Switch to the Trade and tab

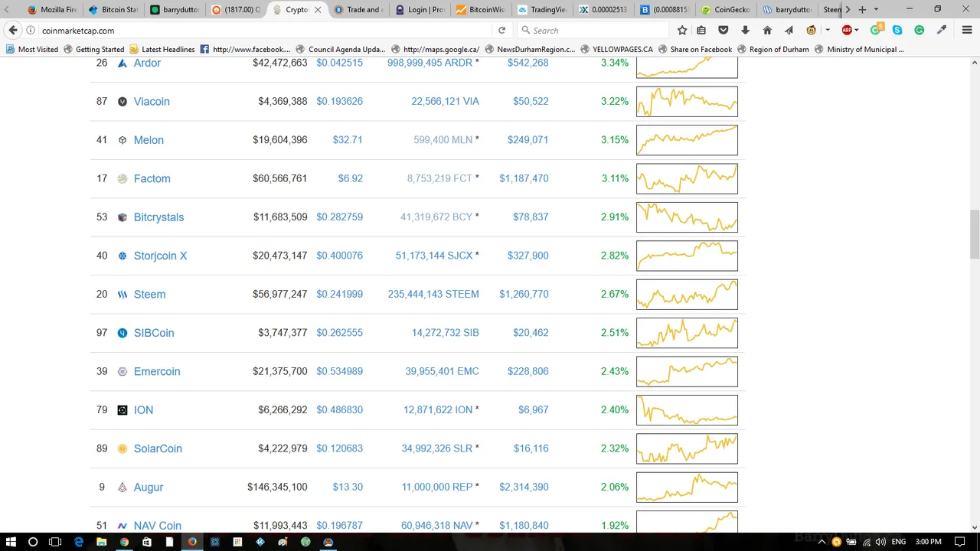(358, 10)
